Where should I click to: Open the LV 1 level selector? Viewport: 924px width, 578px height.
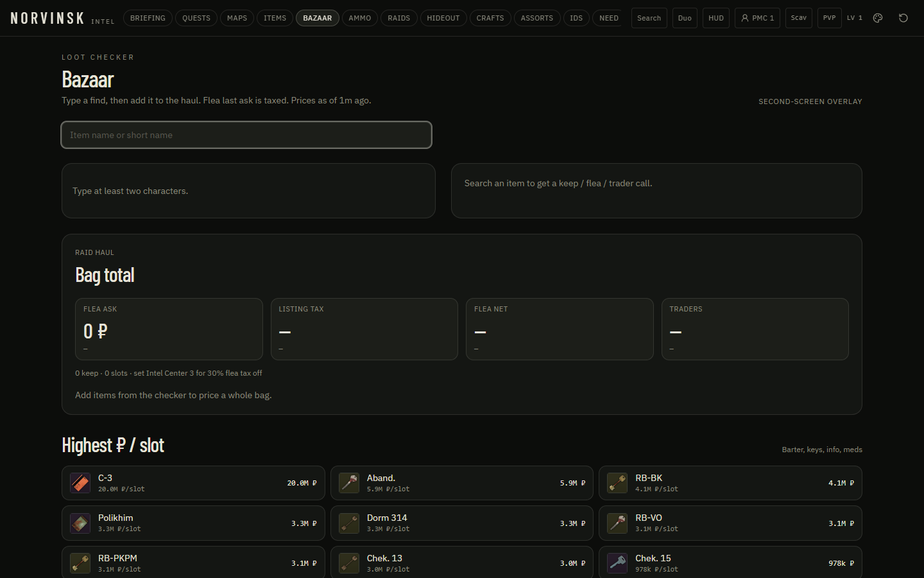pos(855,18)
